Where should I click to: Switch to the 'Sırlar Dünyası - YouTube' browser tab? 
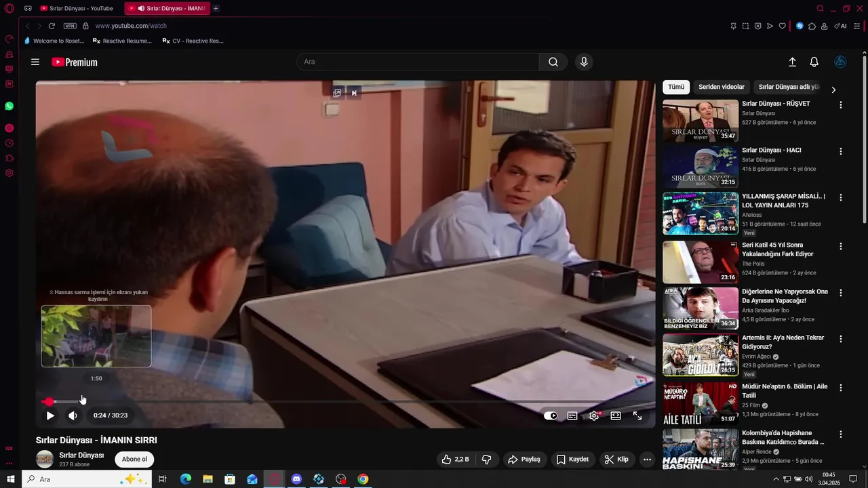click(77, 8)
